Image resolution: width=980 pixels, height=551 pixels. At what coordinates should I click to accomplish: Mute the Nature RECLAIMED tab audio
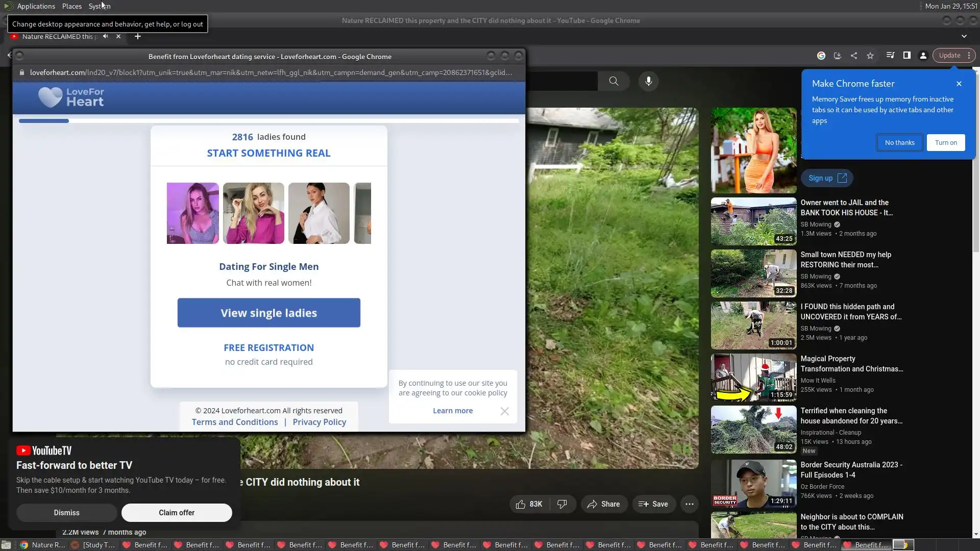tap(105, 36)
